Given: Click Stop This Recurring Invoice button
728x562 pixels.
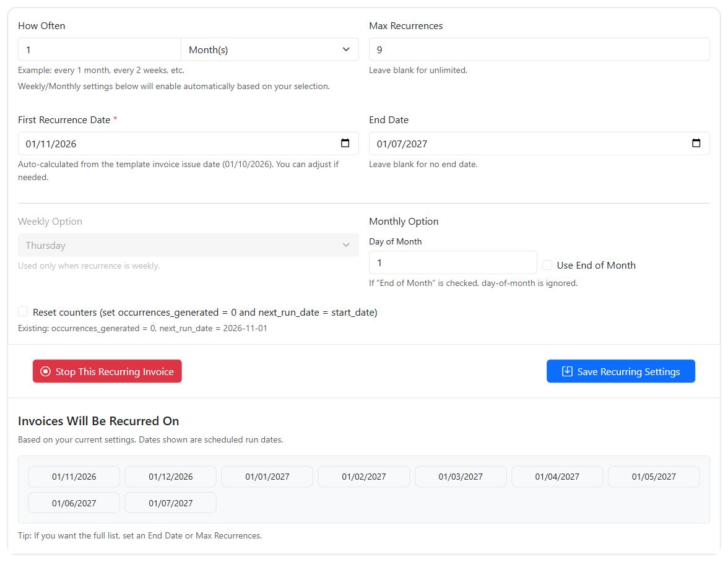Looking at the screenshot, I should tap(107, 371).
